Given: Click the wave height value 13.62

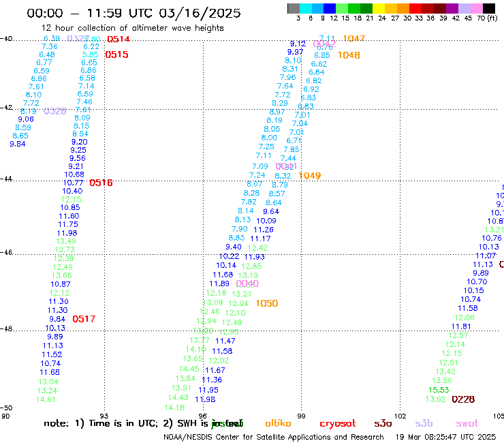Looking at the screenshot, I should [x=435, y=399].
